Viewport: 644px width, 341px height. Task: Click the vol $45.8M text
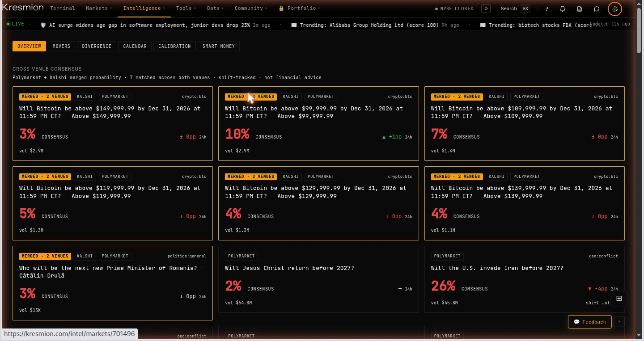tap(445, 303)
